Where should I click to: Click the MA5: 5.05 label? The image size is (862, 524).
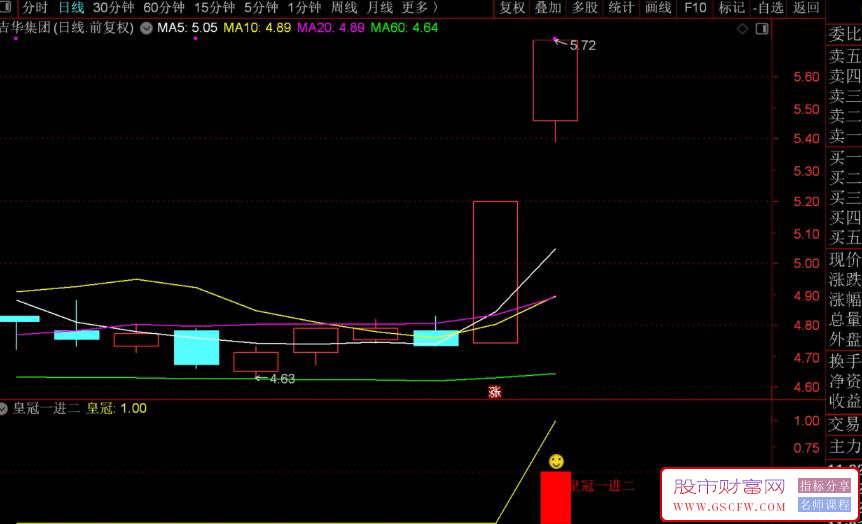click(187, 27)
